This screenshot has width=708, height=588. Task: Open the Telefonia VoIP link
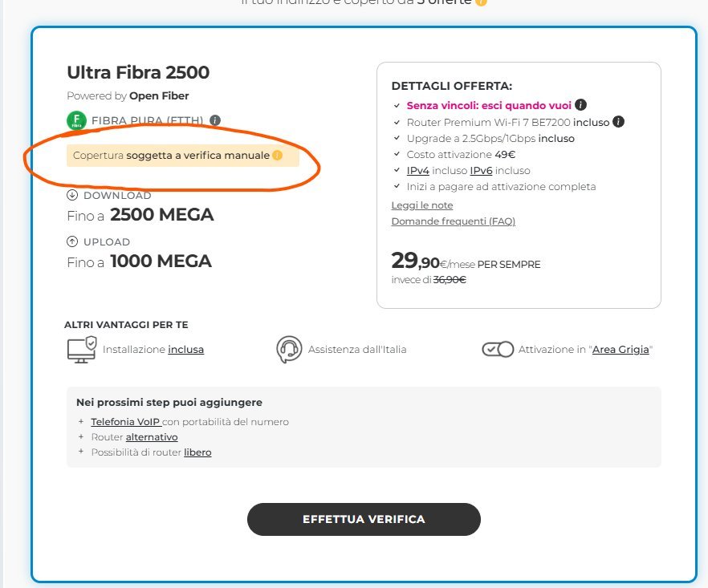point(125,422)
